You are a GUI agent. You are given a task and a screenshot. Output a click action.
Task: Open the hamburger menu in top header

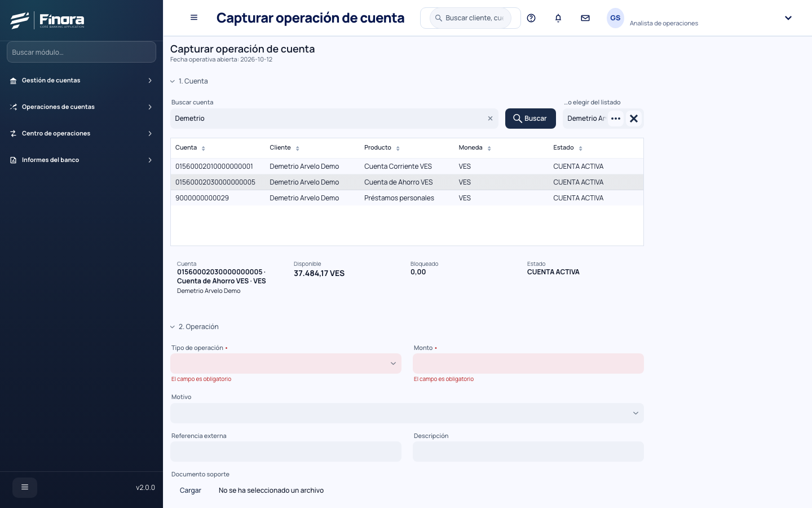coord(194,17)
